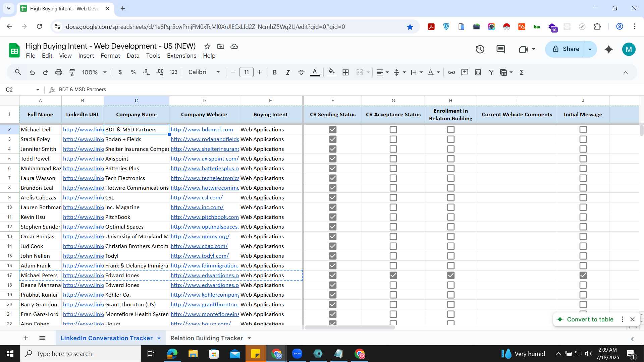Check CR Acceptance Status for Stacia Foley

(393, 139)
